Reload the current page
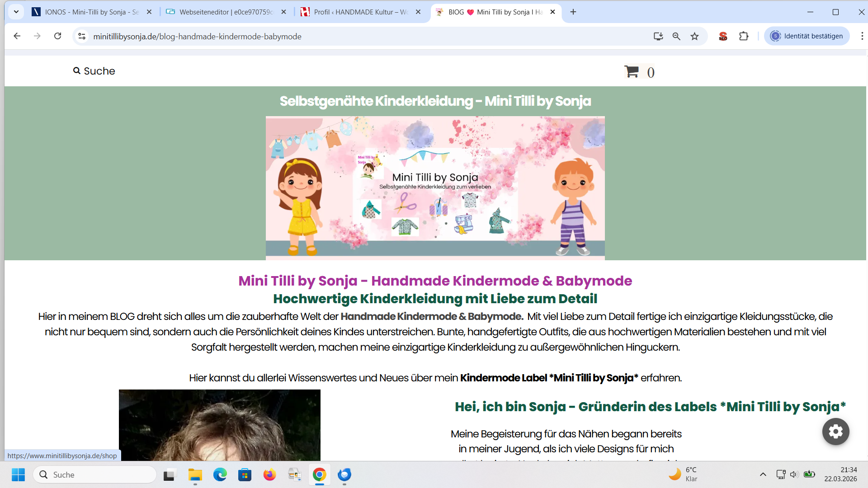The width and height of the screenshot is (868, 488). pyautogui.click(x=57, y=36)
